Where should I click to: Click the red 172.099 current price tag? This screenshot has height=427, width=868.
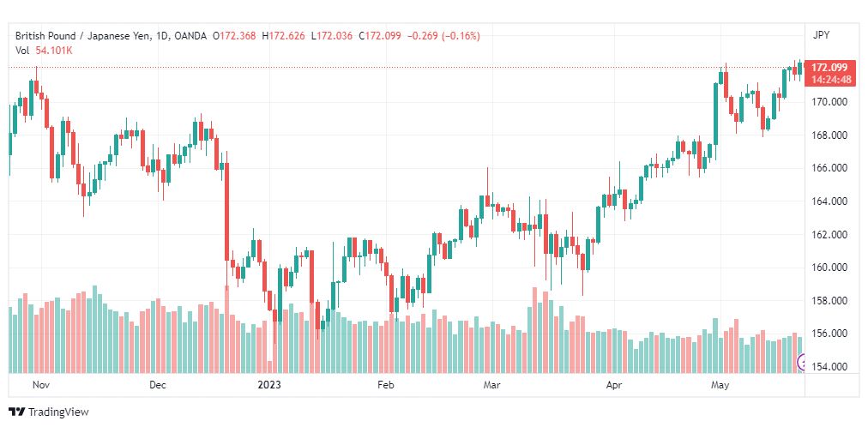pos(829,68)
